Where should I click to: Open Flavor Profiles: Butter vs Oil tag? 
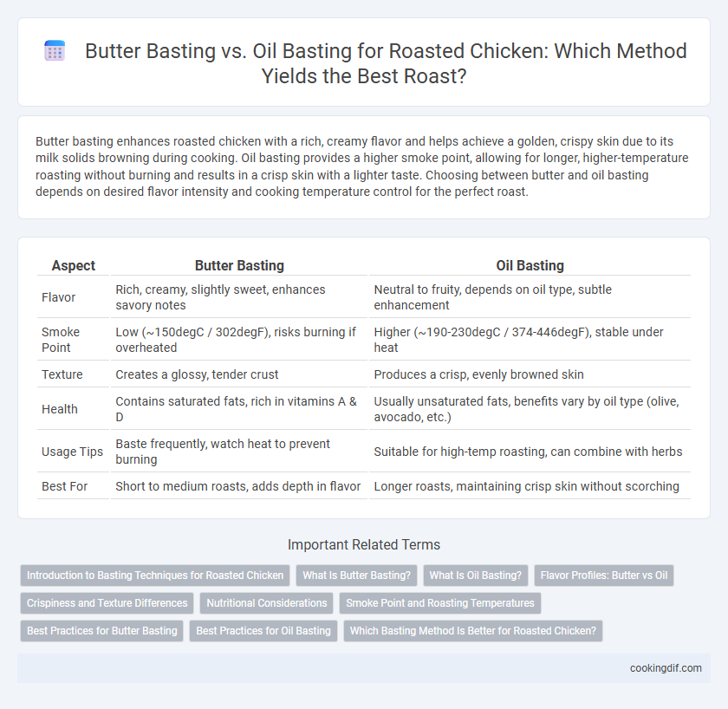pyautogui.click(x=604, y=576)
